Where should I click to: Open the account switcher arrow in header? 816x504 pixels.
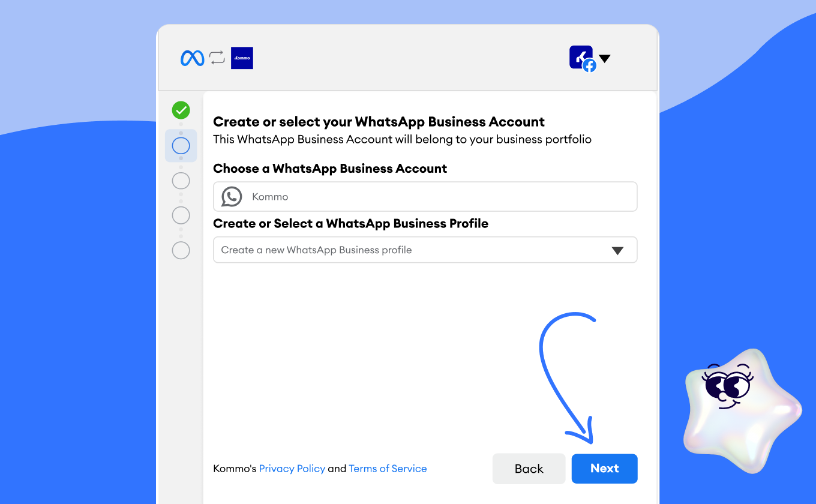[x=605, y=59]
